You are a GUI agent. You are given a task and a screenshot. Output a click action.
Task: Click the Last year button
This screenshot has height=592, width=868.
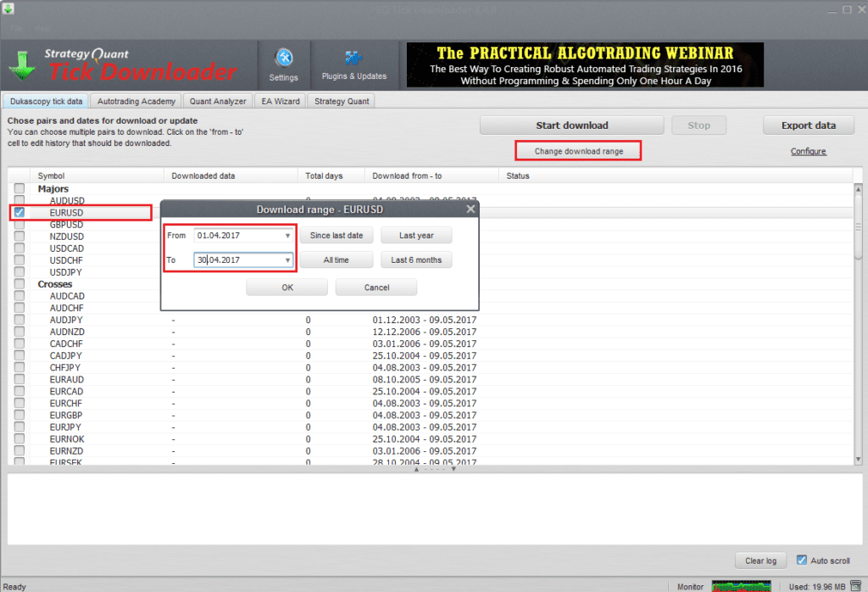pyautogui.click(x=416, y=236)
